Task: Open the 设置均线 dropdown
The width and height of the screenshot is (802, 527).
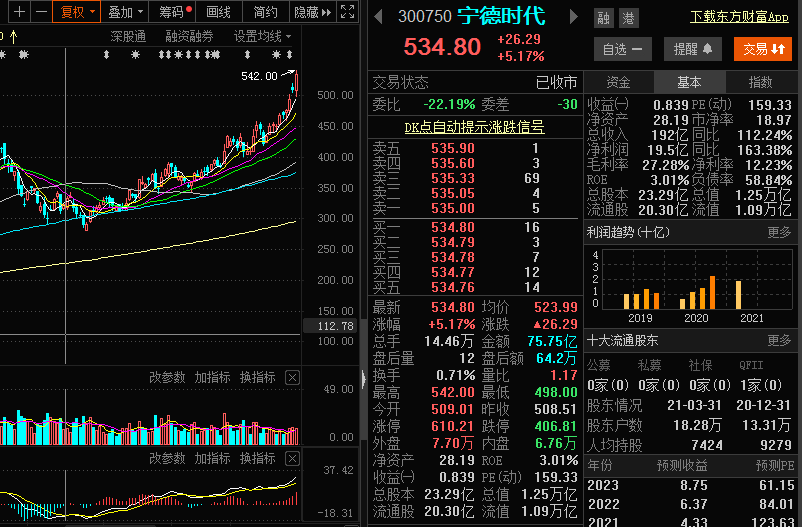Action: point(262,36)
